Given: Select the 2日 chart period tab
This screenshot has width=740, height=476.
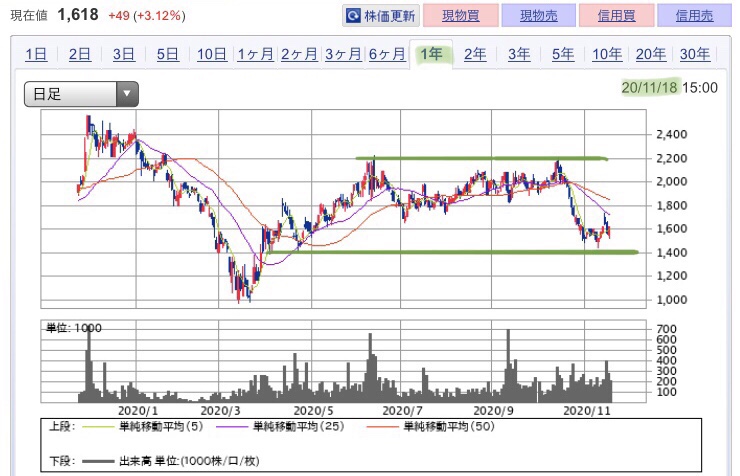Looking at the screenshot, I should click(x=80, y=54).
